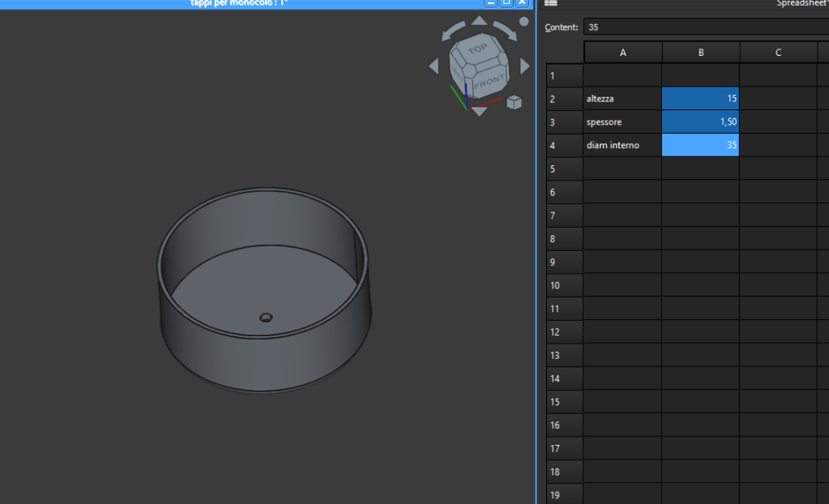Screen dimensions: 829x504
Task: Roll view clockwise with curved right arrow
Action: pos(504,30)
